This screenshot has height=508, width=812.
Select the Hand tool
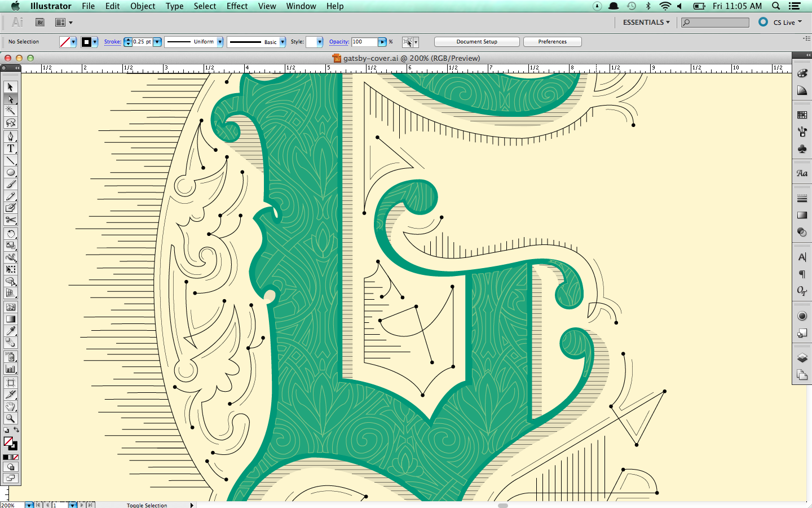click(x=10, y=406)
